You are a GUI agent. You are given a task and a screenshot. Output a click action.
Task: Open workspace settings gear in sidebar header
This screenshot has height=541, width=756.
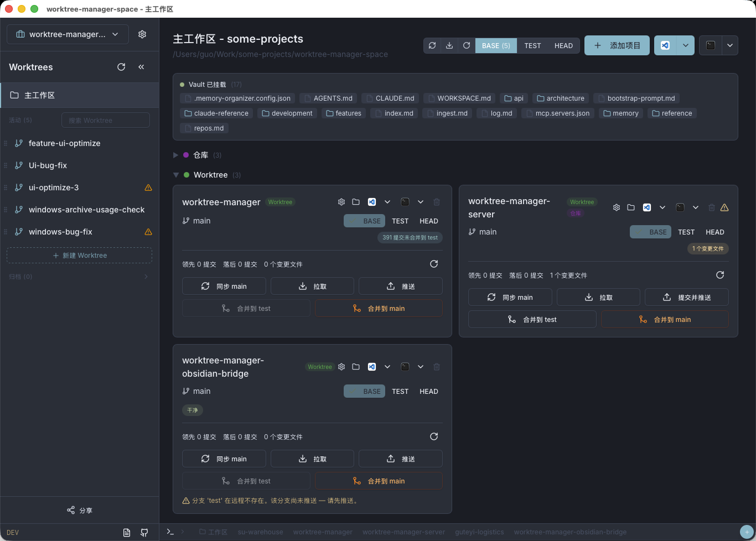click(142, 34)
